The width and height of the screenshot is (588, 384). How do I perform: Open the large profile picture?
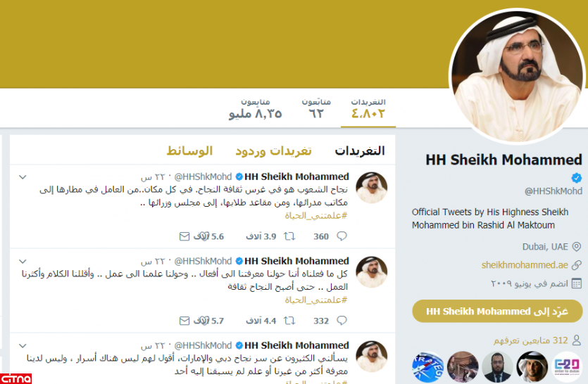click(x=518, y=76)
